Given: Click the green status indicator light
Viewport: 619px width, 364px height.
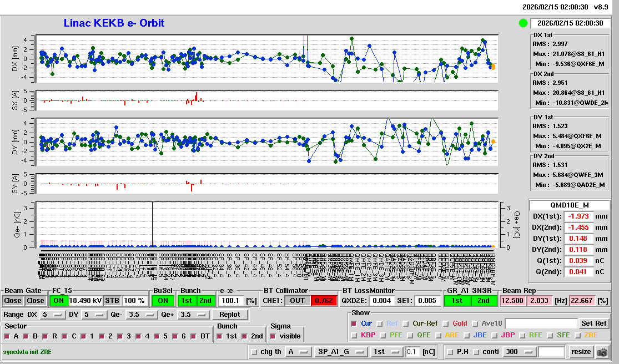Looking at the screenshot, I should point(523,23).
